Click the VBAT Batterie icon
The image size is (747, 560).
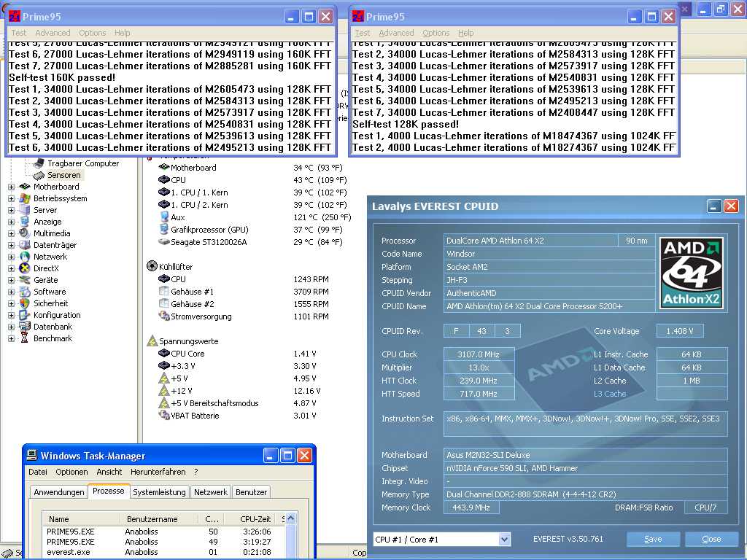pyautogui.click(x=164, y=415)
